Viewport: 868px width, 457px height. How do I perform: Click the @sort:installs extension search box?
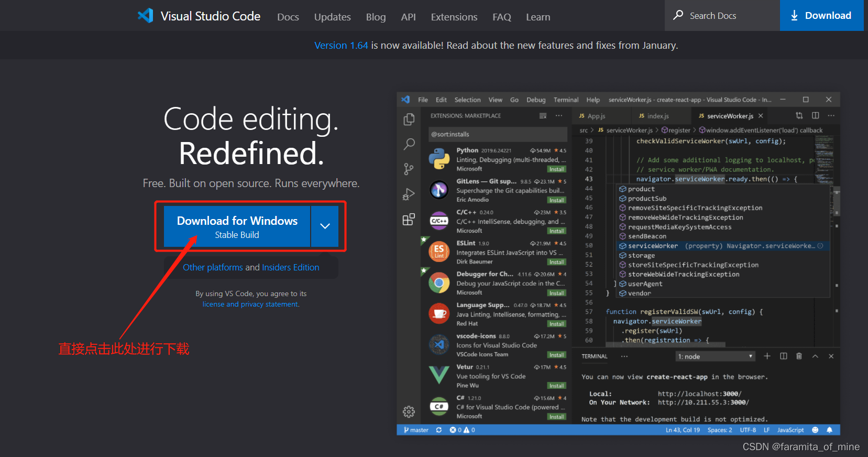(498, 134)
